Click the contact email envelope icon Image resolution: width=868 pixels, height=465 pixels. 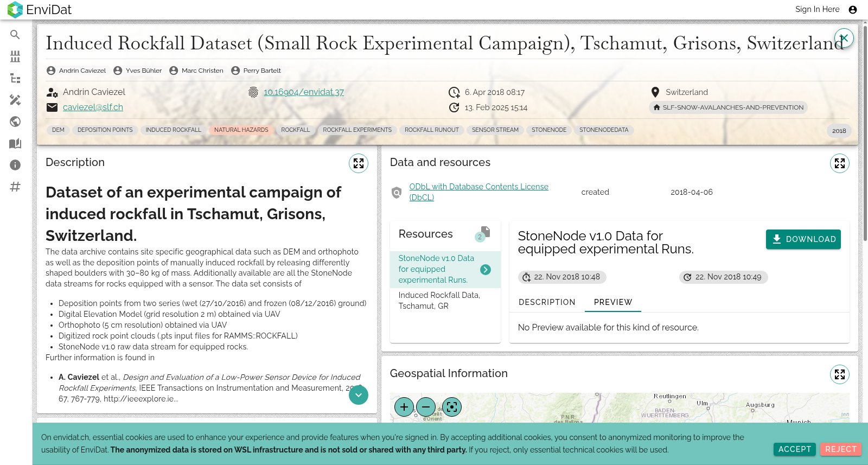[52, 107]
